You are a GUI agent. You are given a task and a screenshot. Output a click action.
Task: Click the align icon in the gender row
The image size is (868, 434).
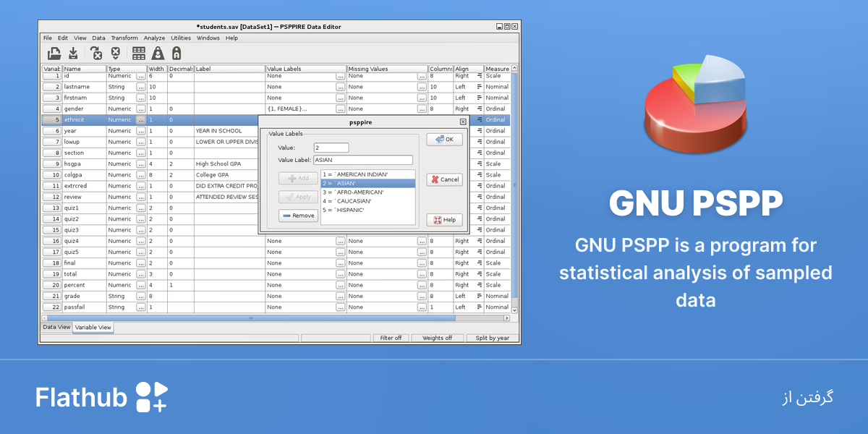click(479, 109)
